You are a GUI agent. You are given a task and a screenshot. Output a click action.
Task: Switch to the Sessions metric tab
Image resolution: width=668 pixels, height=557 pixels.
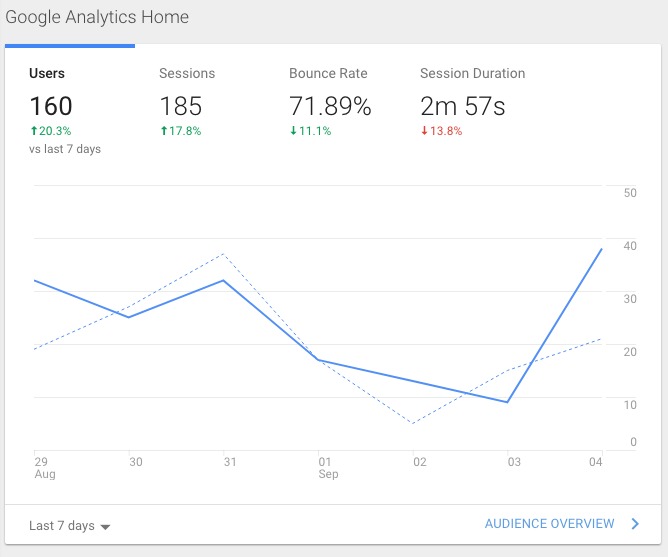[187, 73]
